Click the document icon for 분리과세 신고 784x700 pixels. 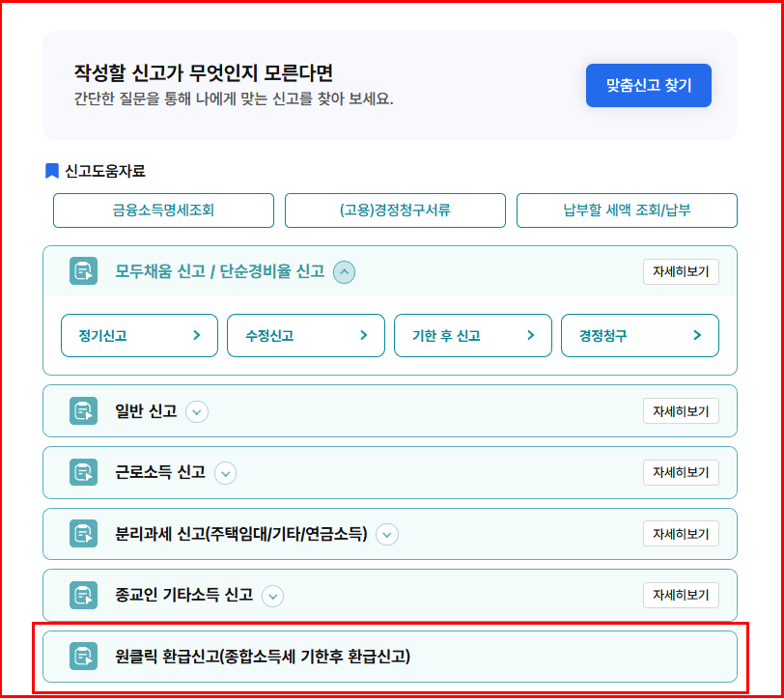click(x=83, y=534)
